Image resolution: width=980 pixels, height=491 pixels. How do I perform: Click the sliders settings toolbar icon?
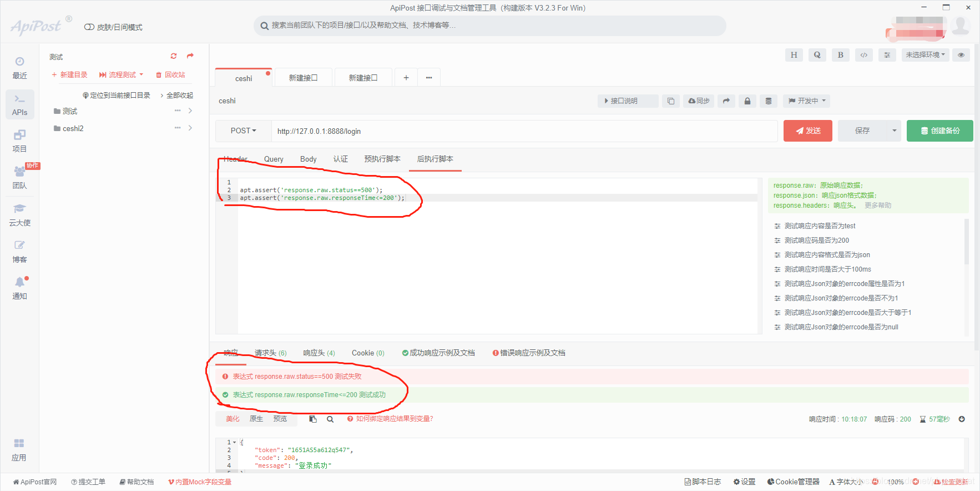point(887,55)
